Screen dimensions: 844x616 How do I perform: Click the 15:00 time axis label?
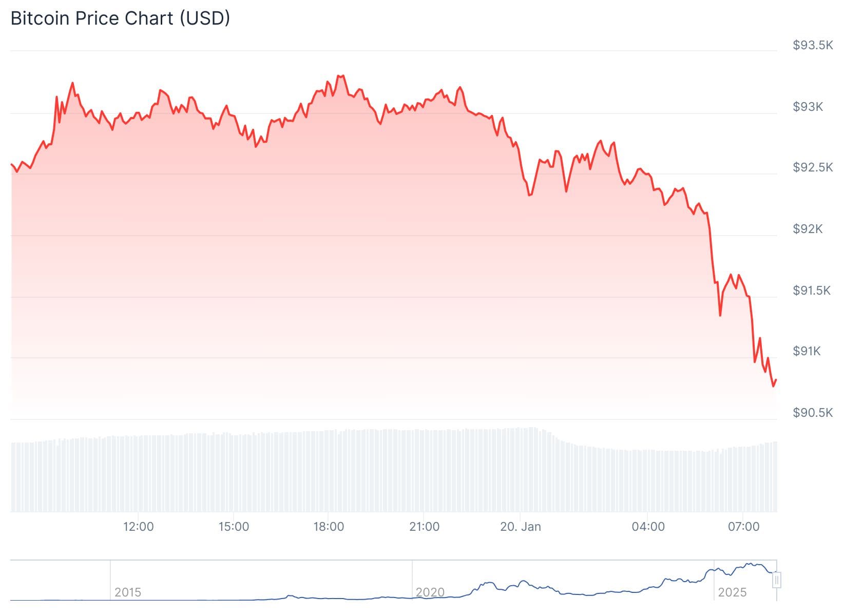click(x=234, y=527)
